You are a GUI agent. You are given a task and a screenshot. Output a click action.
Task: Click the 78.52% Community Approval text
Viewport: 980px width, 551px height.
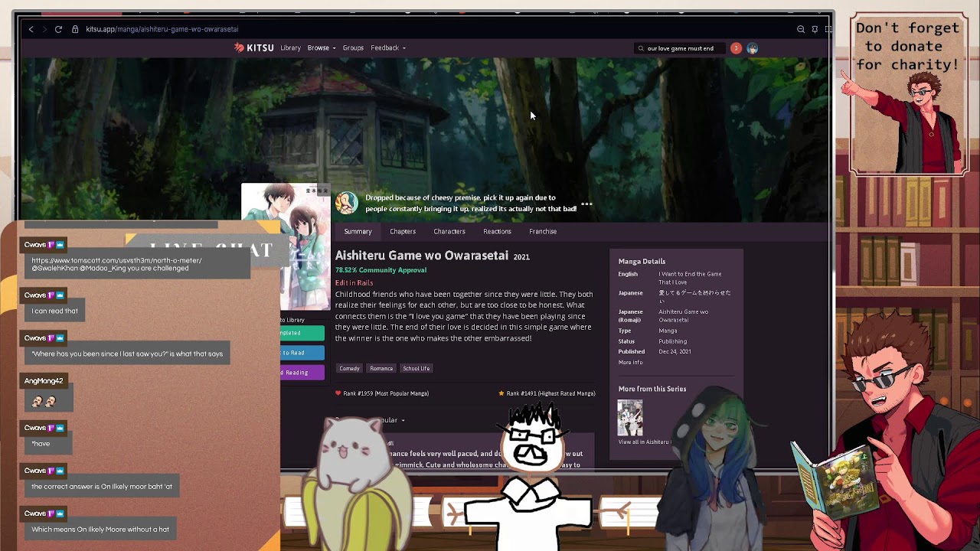pyautogui.click(x=381, y=269)
